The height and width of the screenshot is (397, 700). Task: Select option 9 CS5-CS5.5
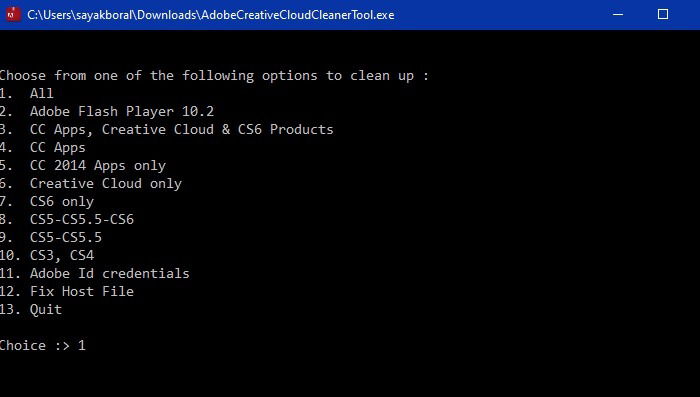(x=51, y=237)
